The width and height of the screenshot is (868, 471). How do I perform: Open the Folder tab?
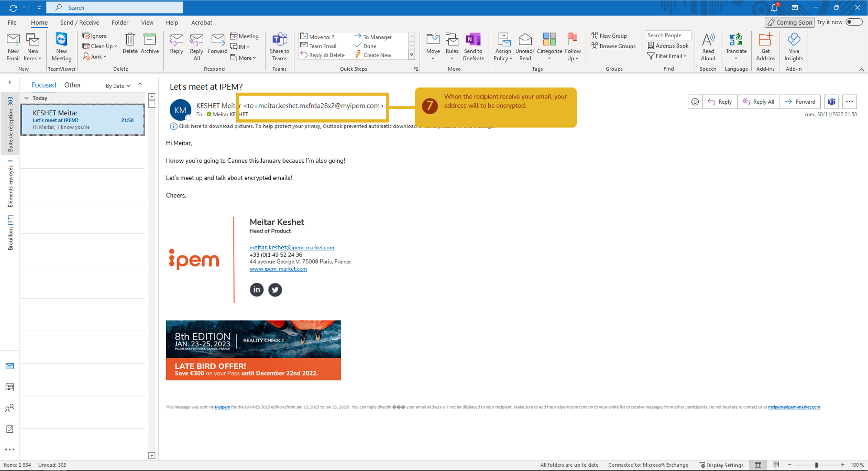coord(120,23)
